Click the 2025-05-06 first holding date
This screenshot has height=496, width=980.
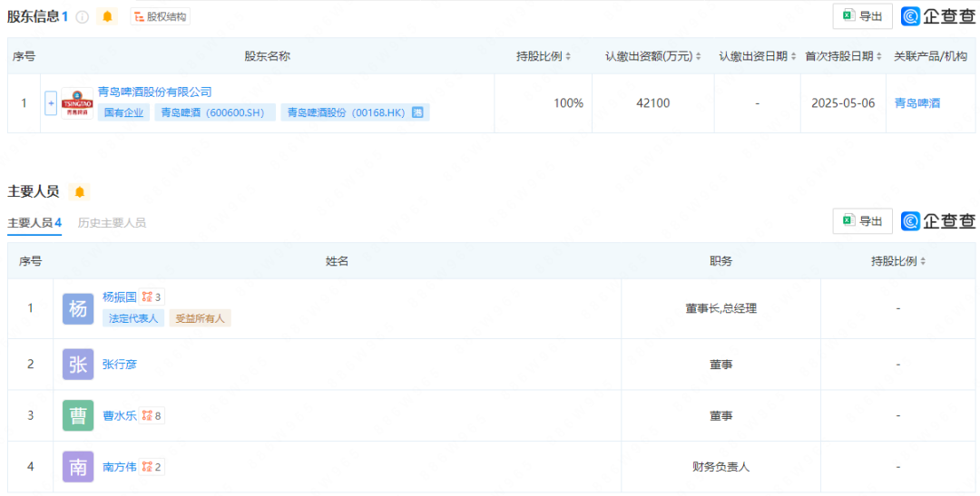[843, 103]
